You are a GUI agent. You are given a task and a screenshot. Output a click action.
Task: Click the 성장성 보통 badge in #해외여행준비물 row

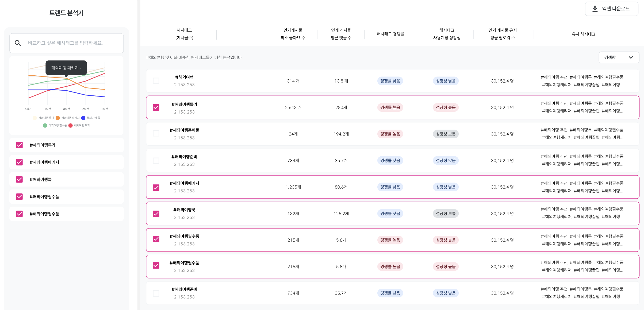446,134
